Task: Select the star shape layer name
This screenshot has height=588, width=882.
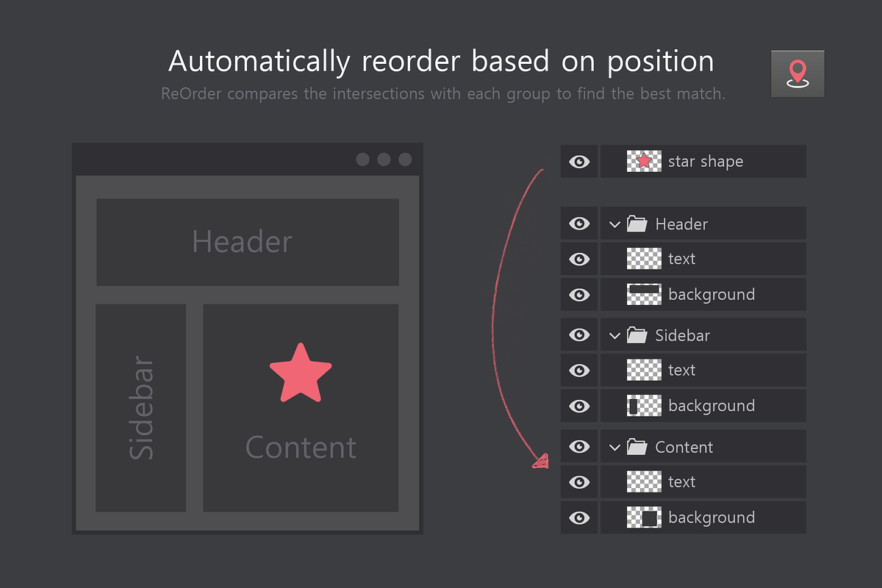Action: click(x=705, y=161)
